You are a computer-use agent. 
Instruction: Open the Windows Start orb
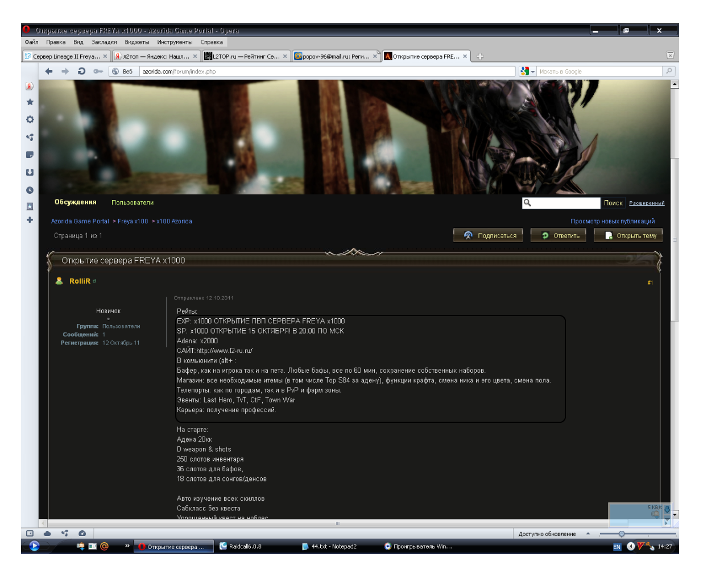coord(34,546)
